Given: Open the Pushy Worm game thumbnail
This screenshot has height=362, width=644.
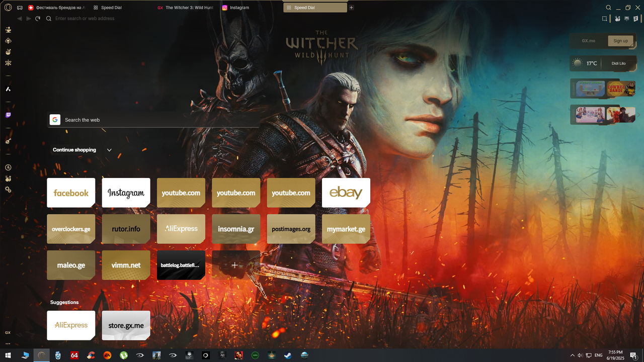Looking at the screenshot, I should point(591,89).
